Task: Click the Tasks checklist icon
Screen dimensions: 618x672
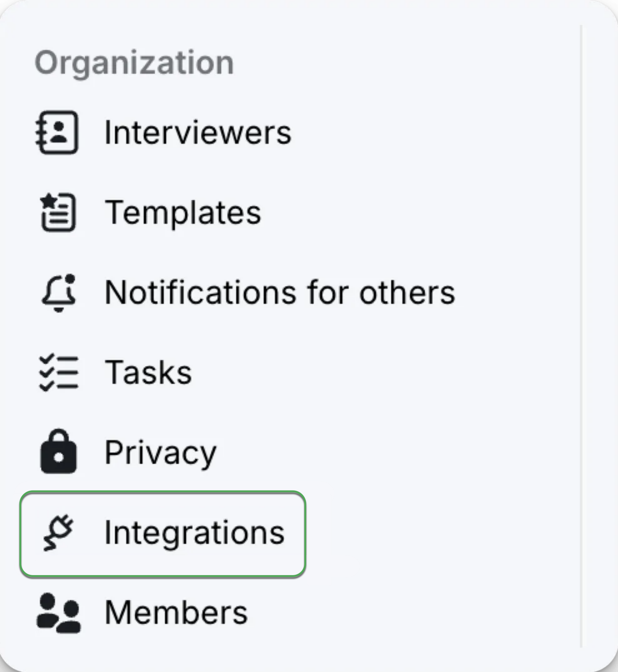Action: click(59, 372)
